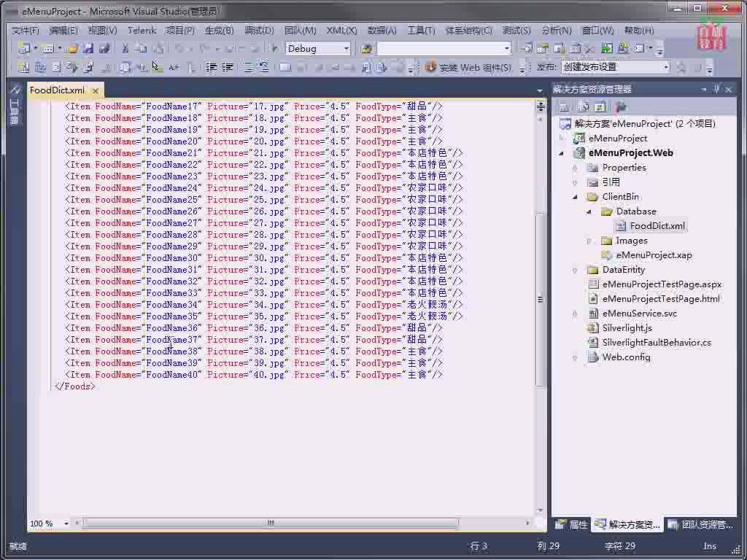The image size is (747, 560).
Task: Click the Copy toolbar icon
Action: click(141, 49)
